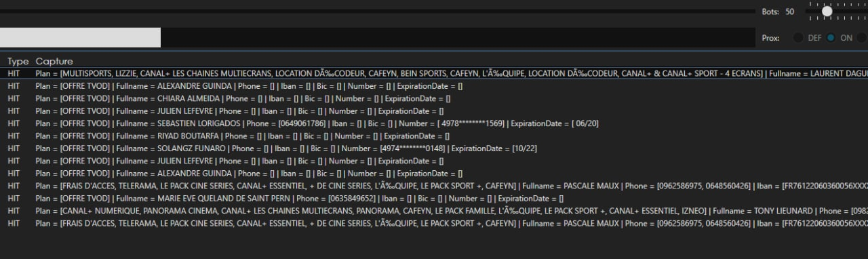Click the Bots value 50

click(790, 12)
